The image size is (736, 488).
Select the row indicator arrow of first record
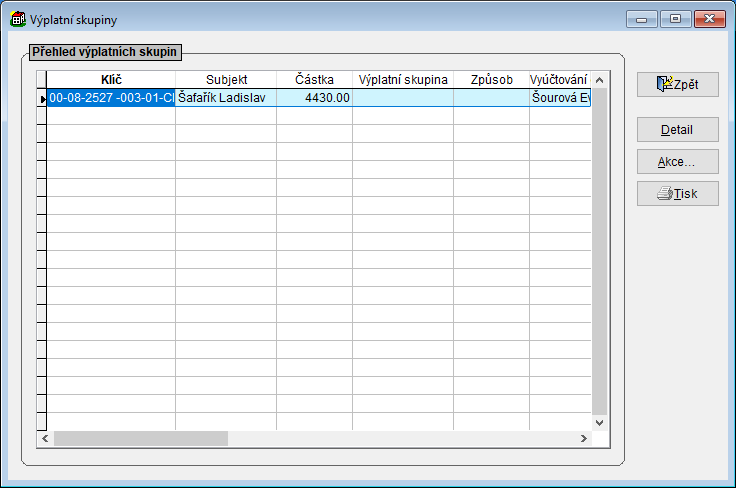tap(41, 98)
